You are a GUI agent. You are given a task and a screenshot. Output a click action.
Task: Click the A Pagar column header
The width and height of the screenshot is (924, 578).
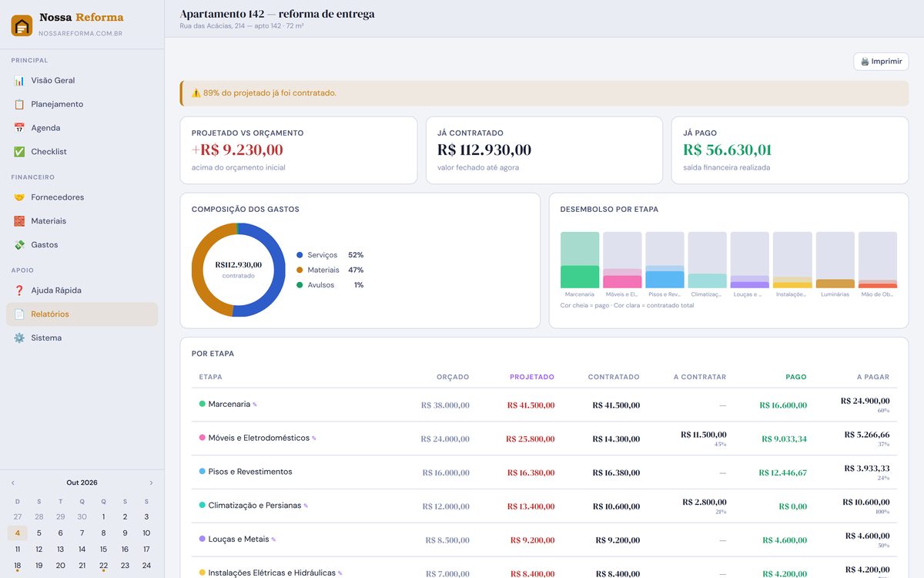pos(873,378)
